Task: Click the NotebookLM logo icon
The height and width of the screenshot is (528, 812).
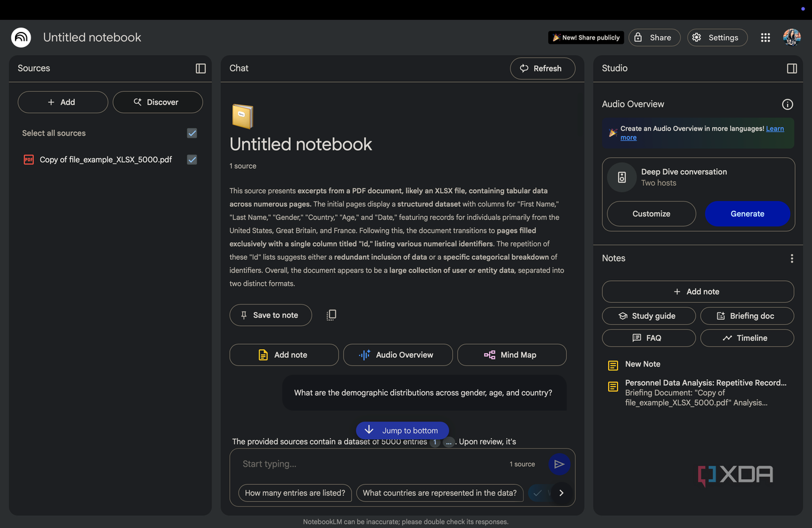Action: click(21, 38)
